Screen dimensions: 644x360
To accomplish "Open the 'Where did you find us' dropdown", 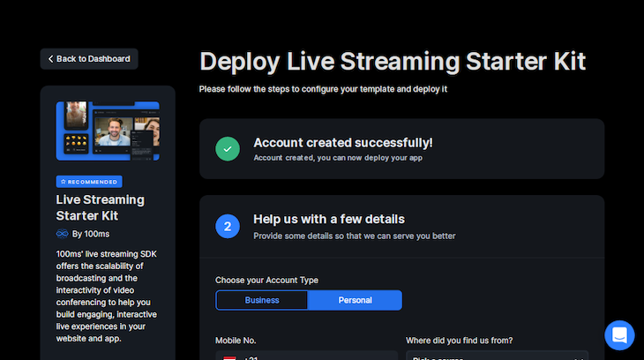I will coord(497,356).
